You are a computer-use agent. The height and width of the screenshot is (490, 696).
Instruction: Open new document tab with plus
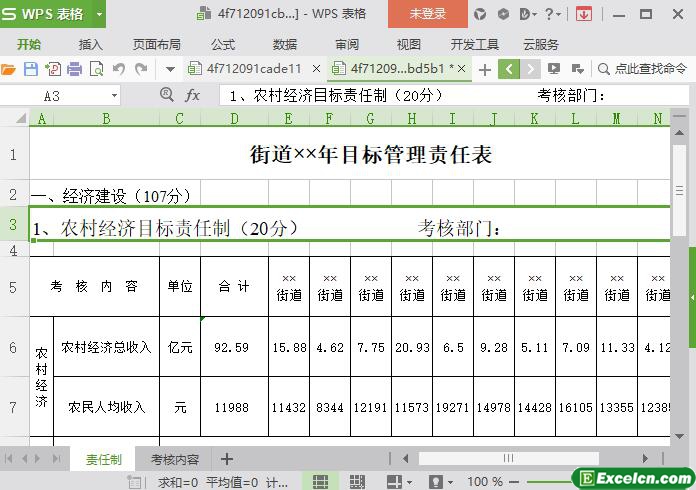pyautogui.click(x=485, y=69)
